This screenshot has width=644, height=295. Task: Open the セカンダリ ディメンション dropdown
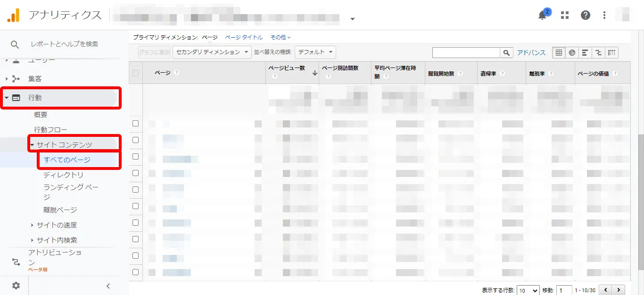(212, 52)
